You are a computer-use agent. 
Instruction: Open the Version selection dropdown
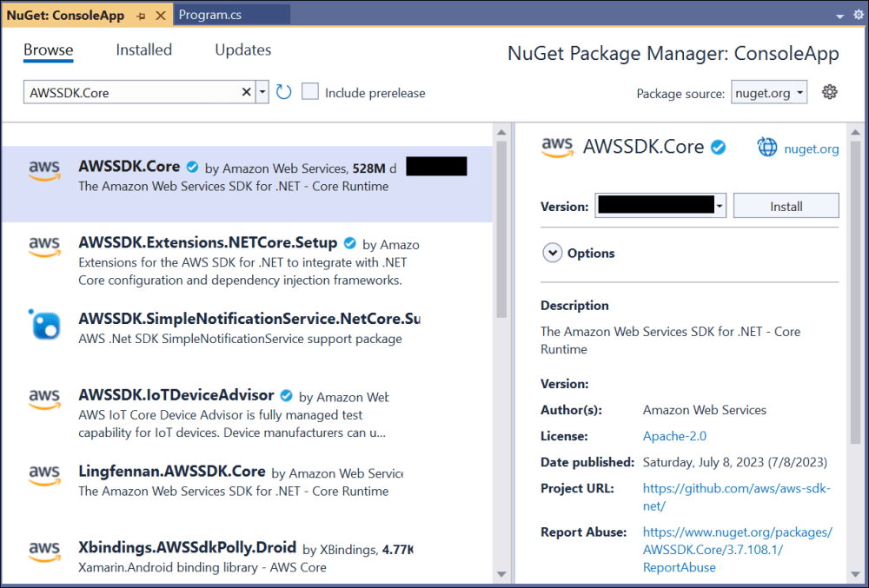tap(720, 206)
